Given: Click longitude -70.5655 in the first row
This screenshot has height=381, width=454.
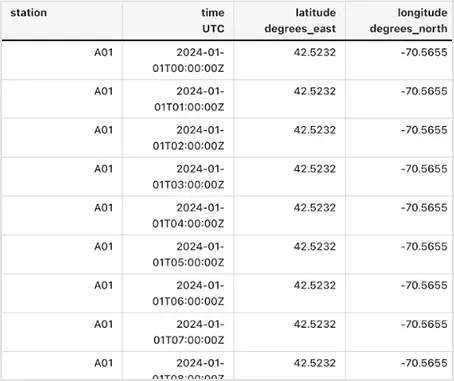Looking at the screenshot, I should click(x=424, y=52).
